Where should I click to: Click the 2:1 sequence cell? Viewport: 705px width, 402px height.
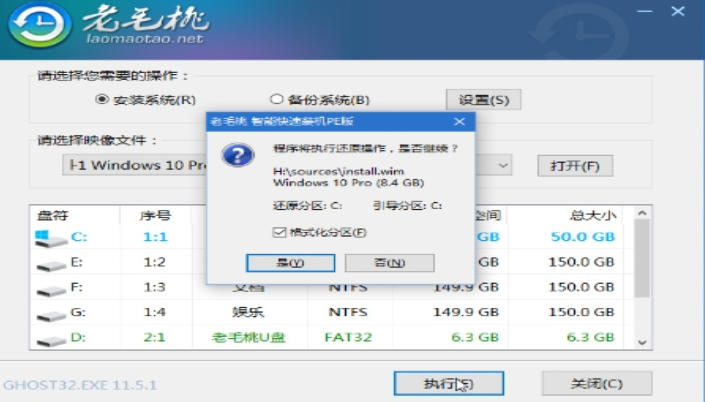click(154, 337)
